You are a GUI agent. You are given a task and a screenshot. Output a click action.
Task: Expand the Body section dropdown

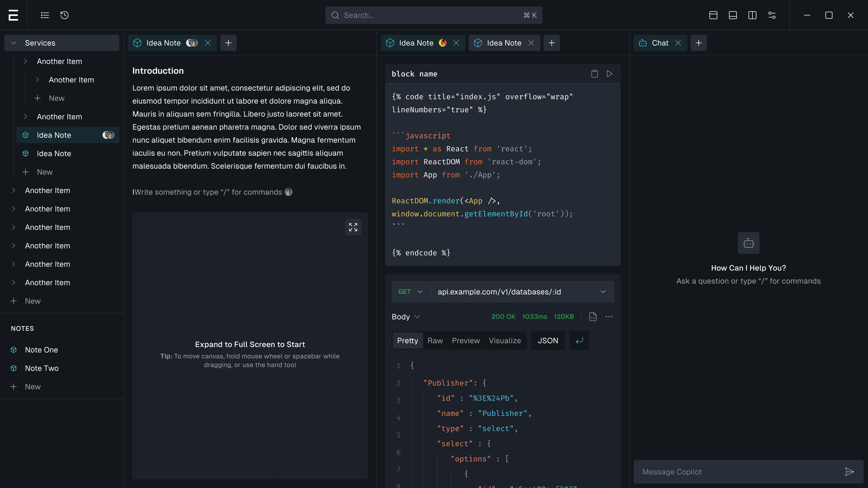click(406, 317)
